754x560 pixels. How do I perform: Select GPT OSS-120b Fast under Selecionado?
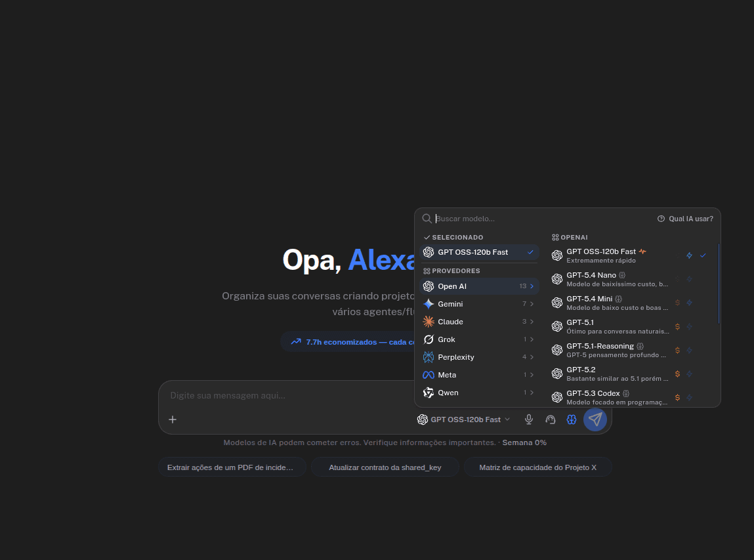point(479,252)
